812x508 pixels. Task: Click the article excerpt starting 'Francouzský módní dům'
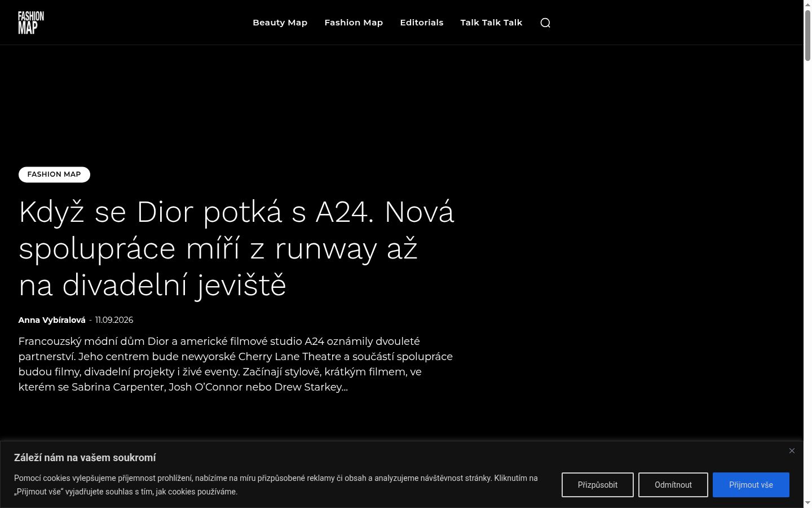pos(236,364)
